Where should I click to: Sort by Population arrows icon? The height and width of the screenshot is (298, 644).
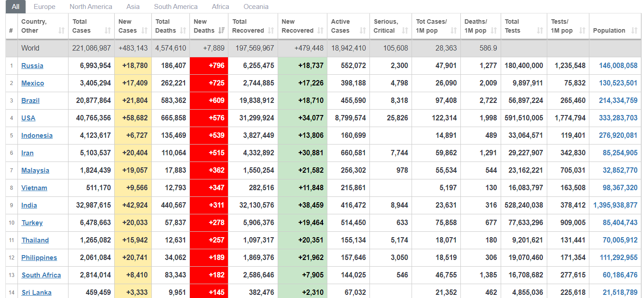click(x=634, y=31)
